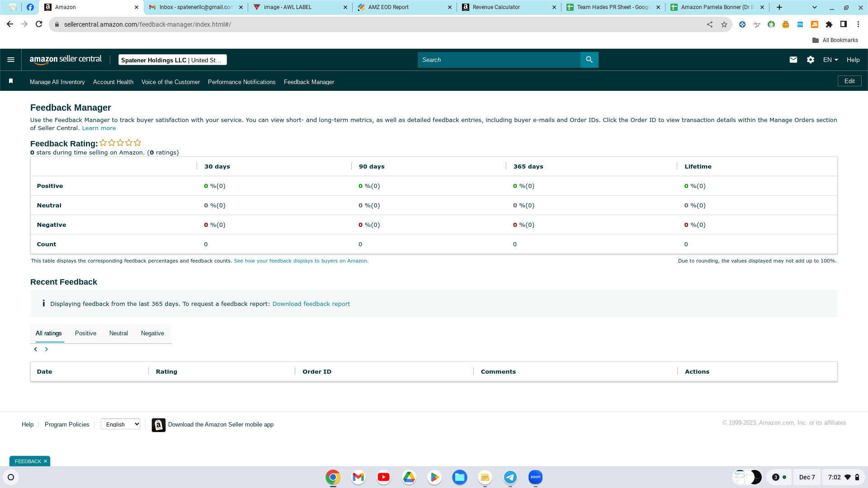868x488 pixels.
Task: Open Google Drive from the shelf
Action: [x=409, y=477]
